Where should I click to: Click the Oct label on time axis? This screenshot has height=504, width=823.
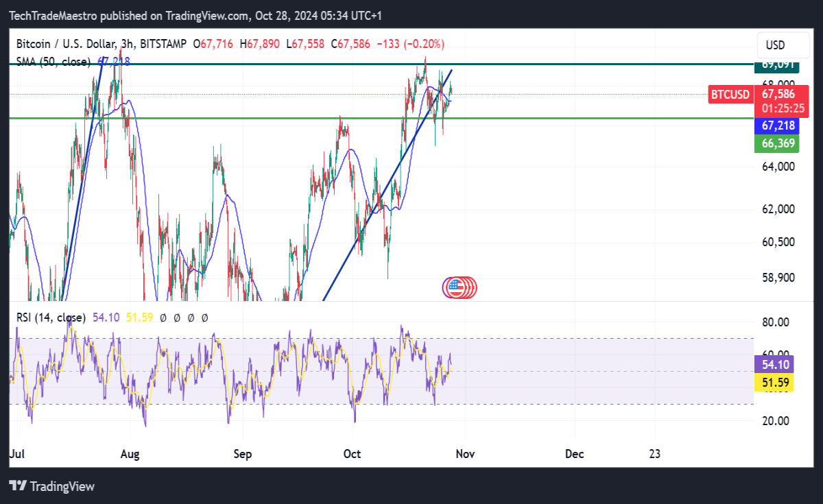coord(353,454)
